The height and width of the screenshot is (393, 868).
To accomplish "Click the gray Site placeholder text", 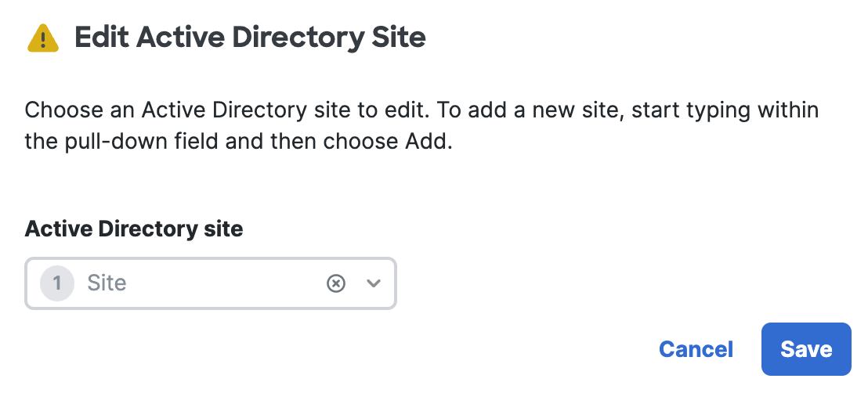I will 107,283.
